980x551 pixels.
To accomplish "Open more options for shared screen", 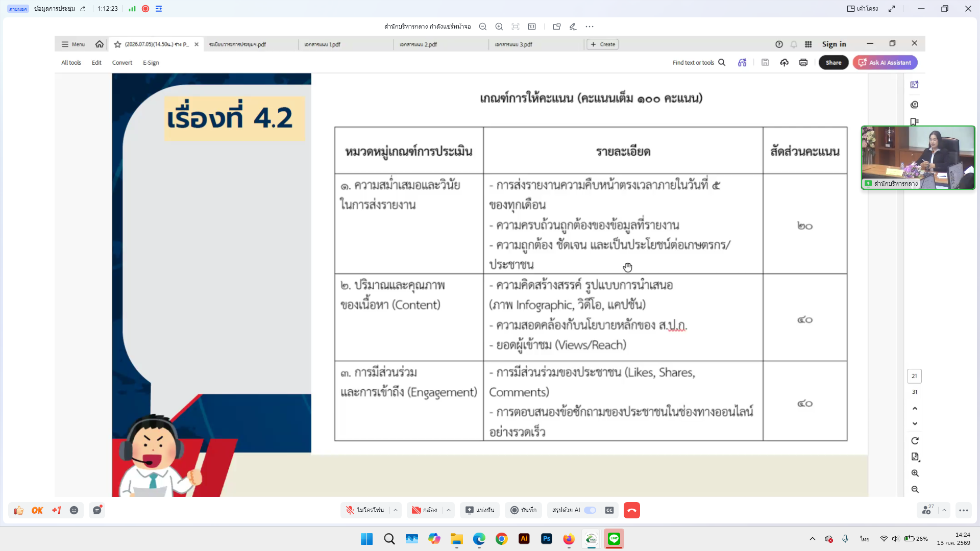I will pos(590,27).
